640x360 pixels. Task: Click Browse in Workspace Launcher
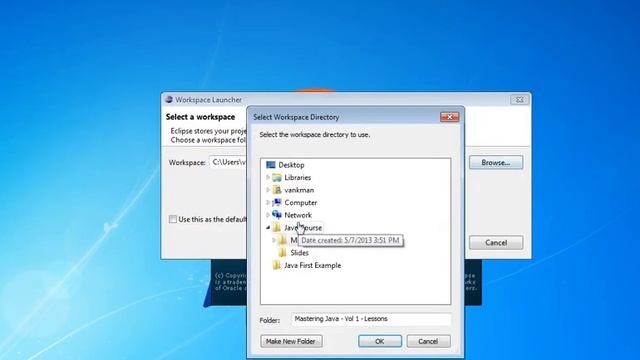pos(496,162)
